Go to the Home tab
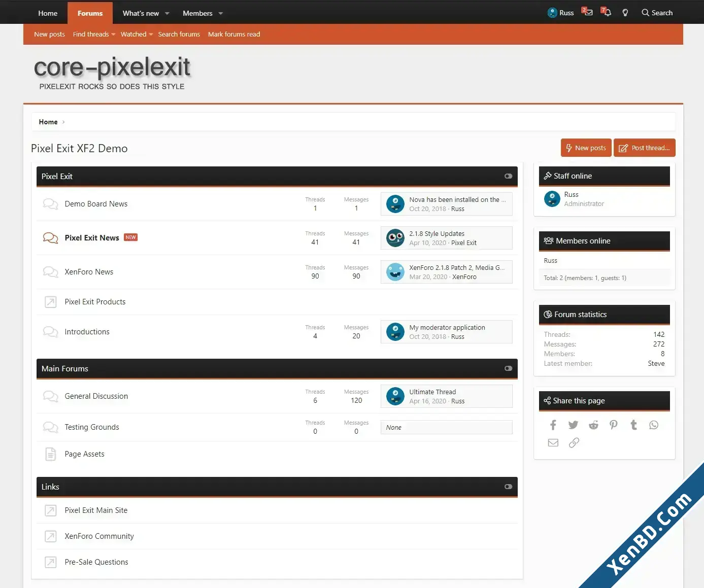This screenshot has height=588, width=704. [48, 13]
